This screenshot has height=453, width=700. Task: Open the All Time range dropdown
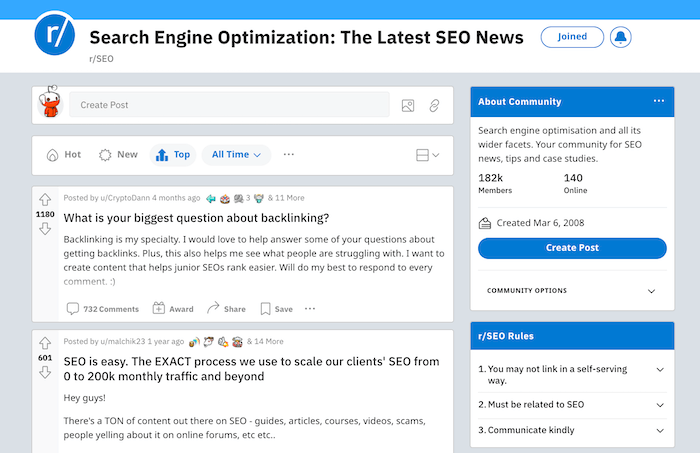tap(236, 155)
